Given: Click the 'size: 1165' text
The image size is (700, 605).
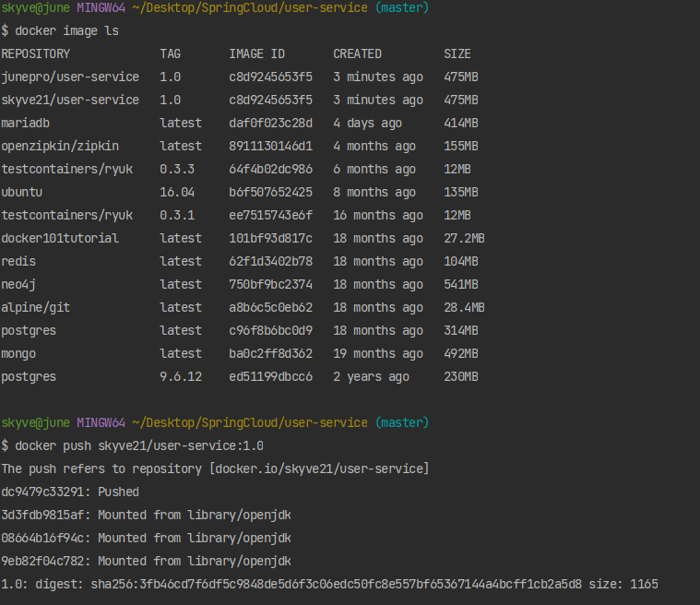Looking at the screenshot, I should (x=623, y=585).
